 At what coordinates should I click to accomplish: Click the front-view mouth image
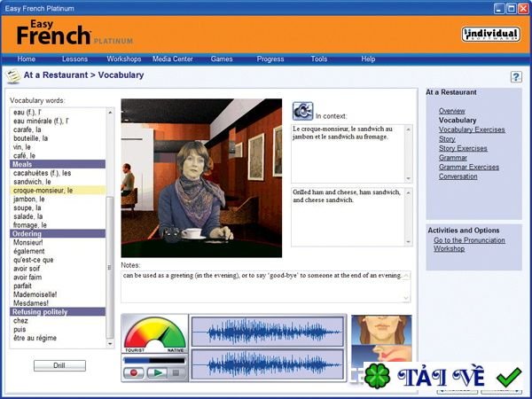tap(381, 330)
